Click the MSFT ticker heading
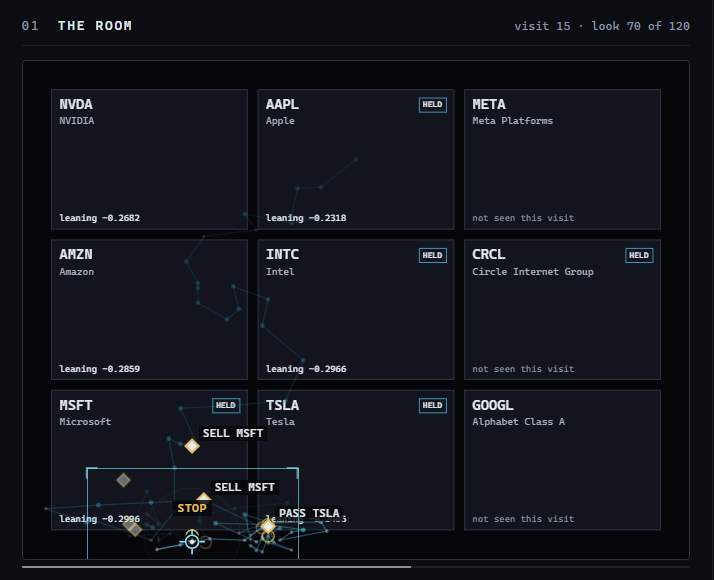The height and width of the screenshot is (580, 714). pos(76,405)
